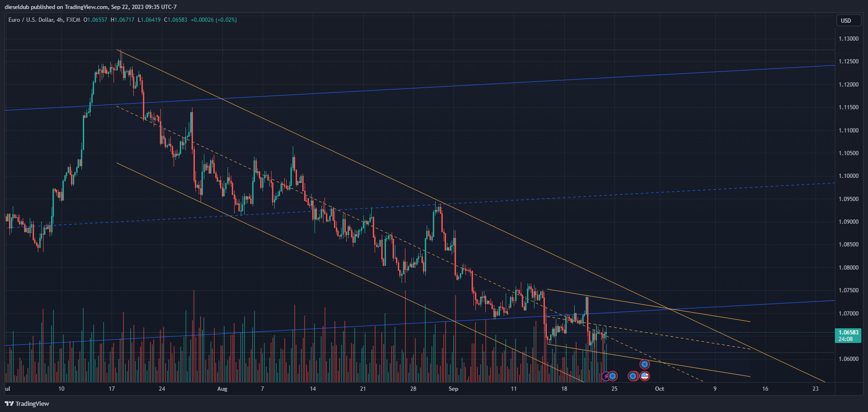Screen dimensions: 868x412
Task: Click the 1.06000 price axis label
Action: pos(848,359)
